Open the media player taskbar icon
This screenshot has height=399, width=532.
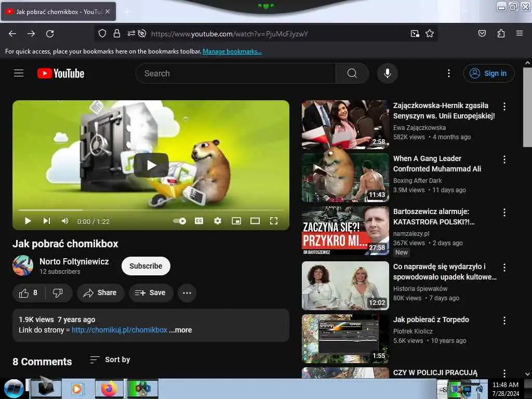pyautogui.click(x=77, y=389)
